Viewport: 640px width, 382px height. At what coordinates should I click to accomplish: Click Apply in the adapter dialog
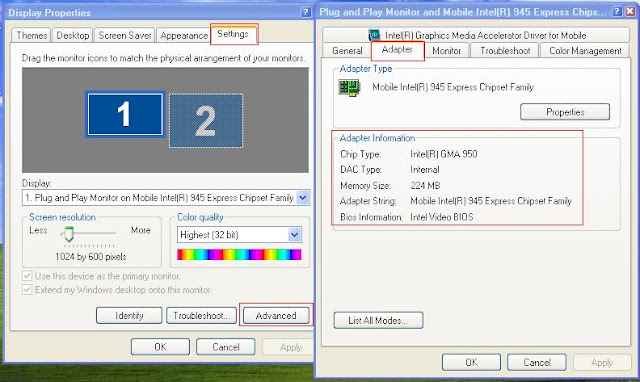(602, 362)
